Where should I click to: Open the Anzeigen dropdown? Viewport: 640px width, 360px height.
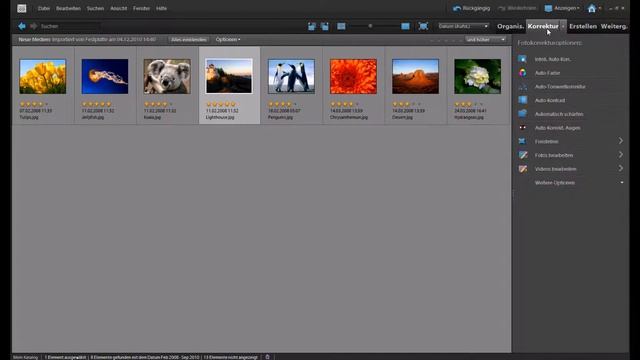(562, 8)
